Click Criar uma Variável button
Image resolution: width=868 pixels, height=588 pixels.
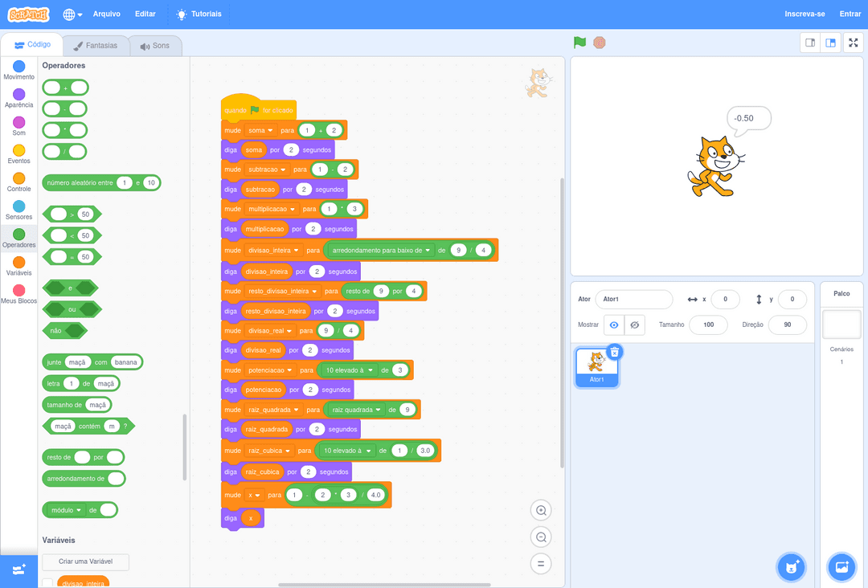[x=86, y=561]
